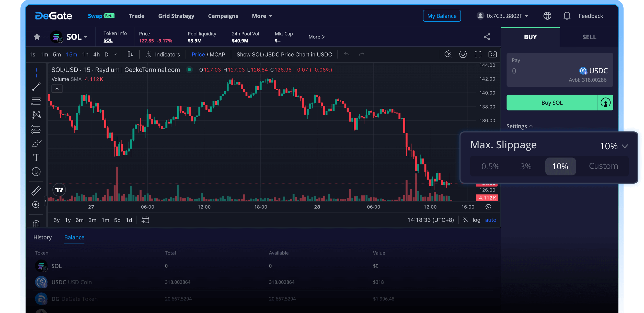Switch chart to Price mode

(x=198, y=54)
